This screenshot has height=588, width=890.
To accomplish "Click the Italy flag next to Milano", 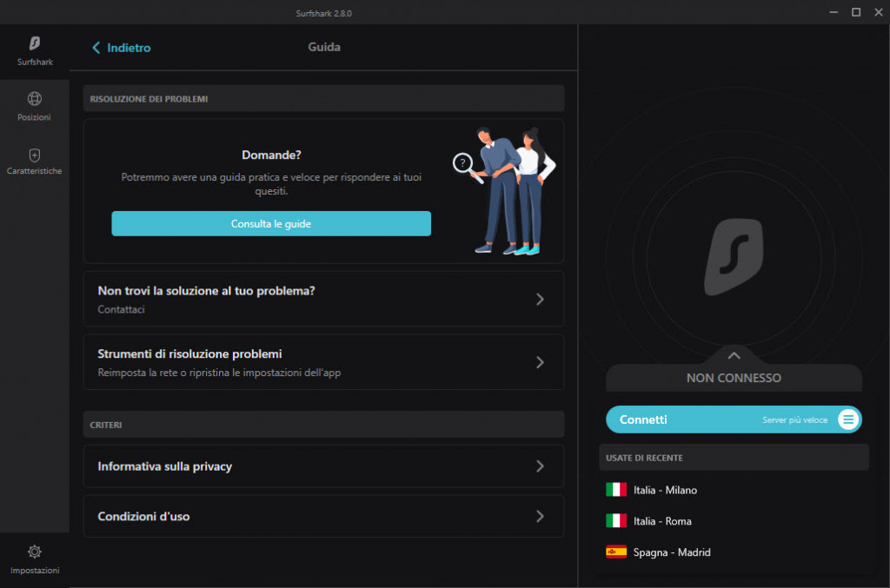I will click(616, 490).
